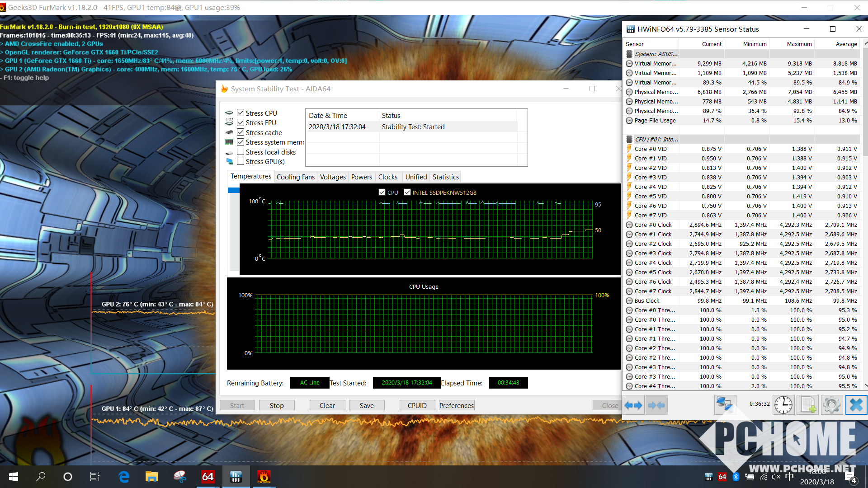Click the blue X icon in HWiNFO toolbar

[856, 404]
